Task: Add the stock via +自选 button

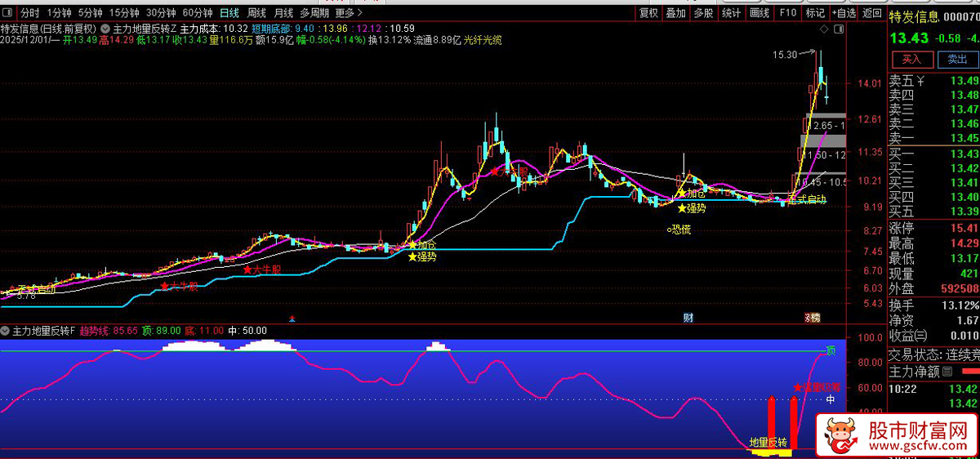Action: 844,13
